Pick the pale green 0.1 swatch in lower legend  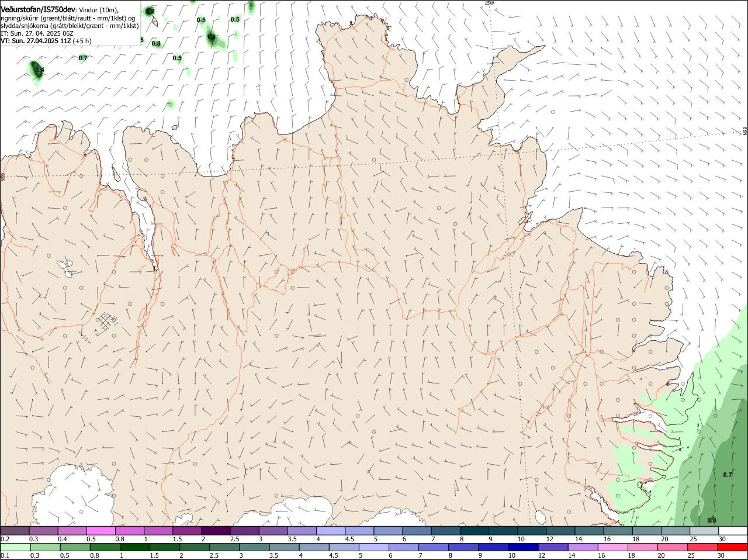15,547
